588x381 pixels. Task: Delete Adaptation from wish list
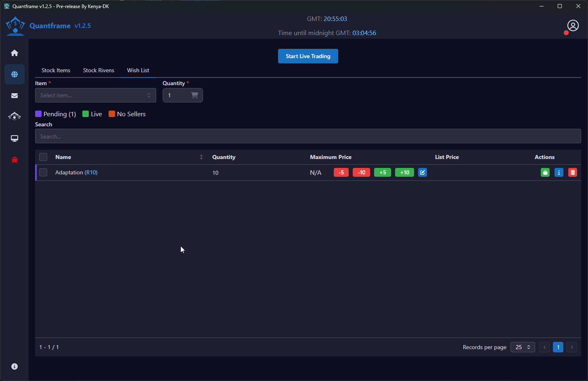coord(573,172)
